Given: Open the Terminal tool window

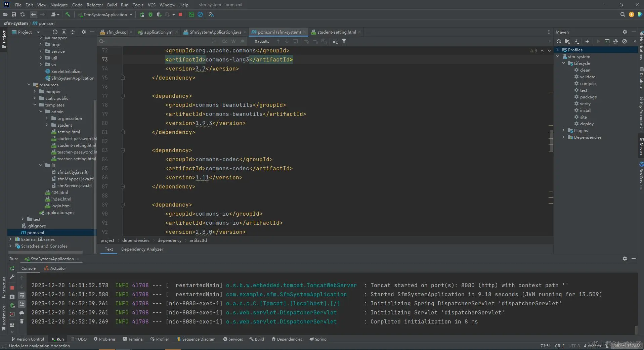Looking at the screenshot, I should click(133, 339).
